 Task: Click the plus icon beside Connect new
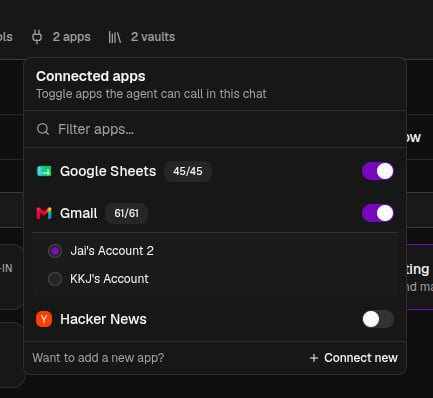(314, 358)
